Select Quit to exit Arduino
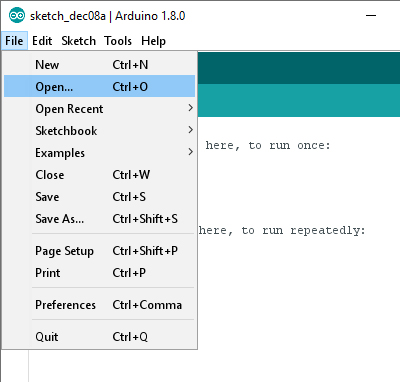Screen dimensions: 400x382 click(99, 337)
